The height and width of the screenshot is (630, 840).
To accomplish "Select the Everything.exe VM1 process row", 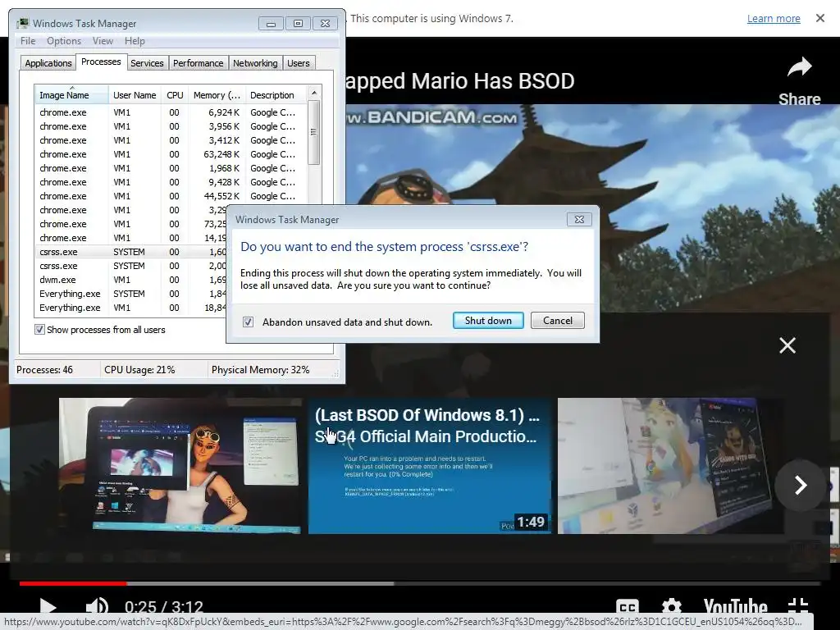I will coord(131,308).
